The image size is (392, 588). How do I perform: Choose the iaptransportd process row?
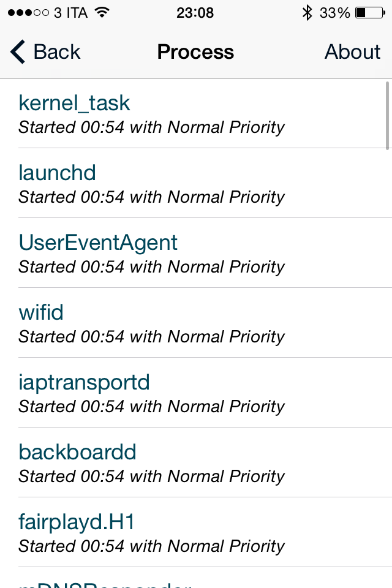pyautogui.click(x=196, y=393)
